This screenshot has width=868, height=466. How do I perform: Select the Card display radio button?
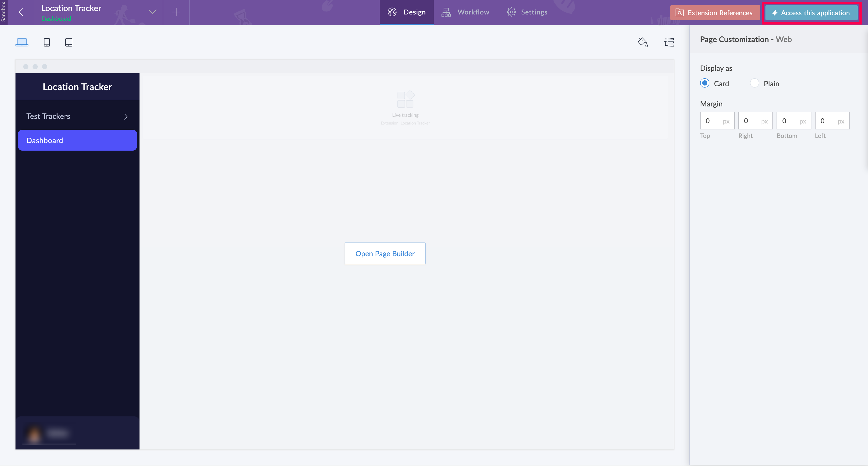pyautogui.click(x=704, y=83)
